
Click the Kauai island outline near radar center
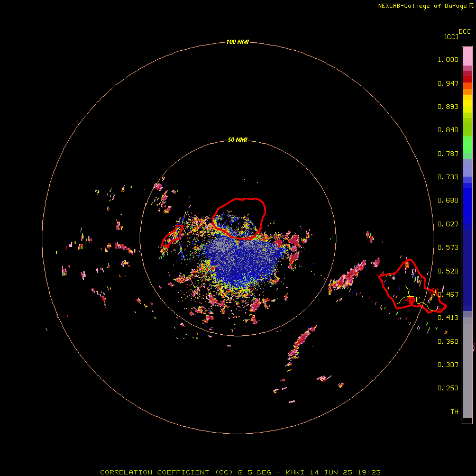(x=239, y=218)
